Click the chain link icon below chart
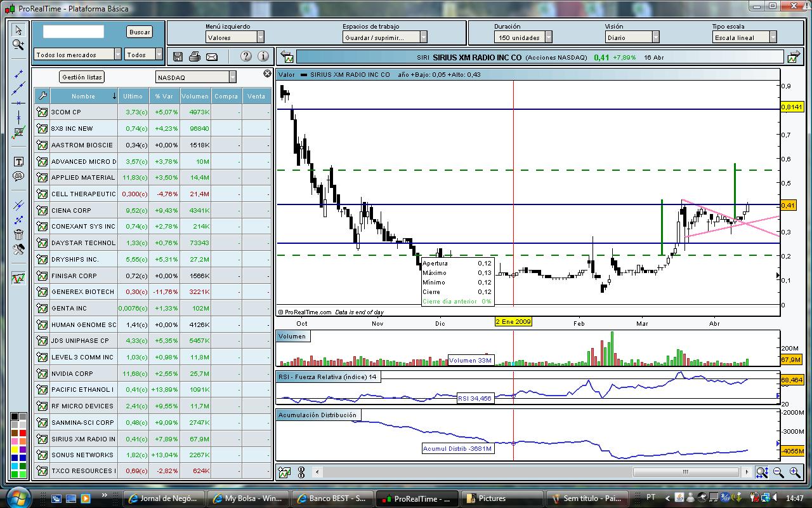812x508 pixels. pyautogui.click(x=301, y=472)
